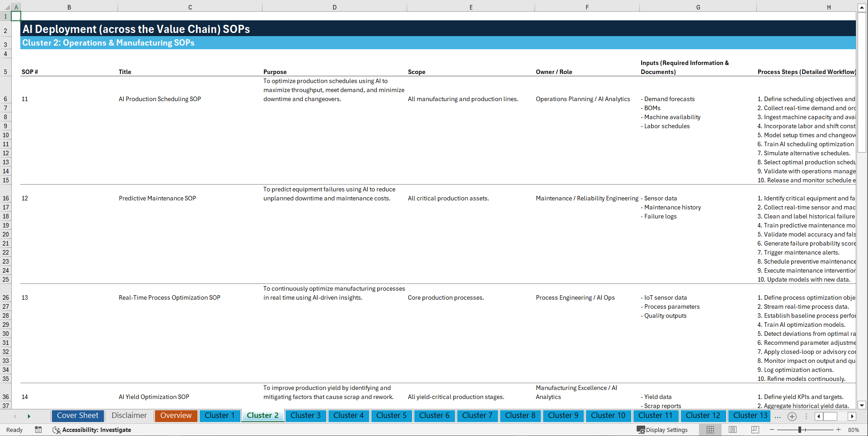Viewport: 868px width, 436px height.
Task: Switch to the Cluster 5 sheet tab
Action: [x=391, y=416]
